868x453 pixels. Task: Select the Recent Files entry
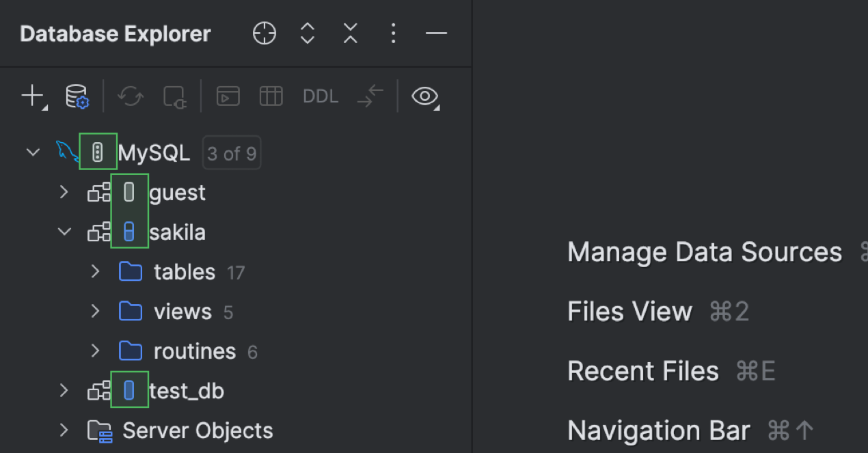[x=642, y=371]
